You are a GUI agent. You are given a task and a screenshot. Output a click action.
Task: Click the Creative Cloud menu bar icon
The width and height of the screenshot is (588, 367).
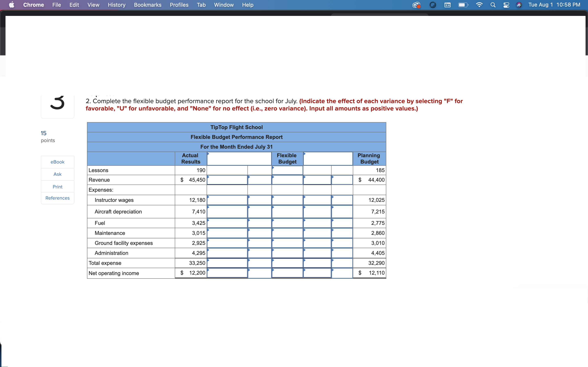pyautogui.click(x=416, y=5)
